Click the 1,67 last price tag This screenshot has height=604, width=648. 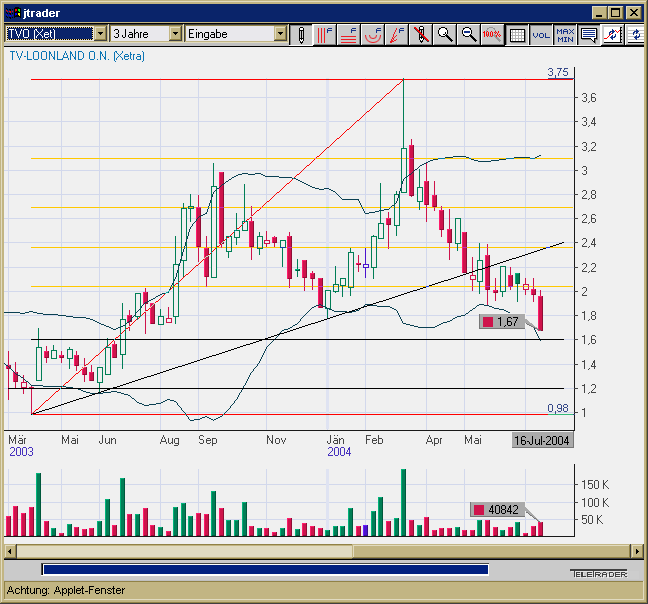pos(502,322)
